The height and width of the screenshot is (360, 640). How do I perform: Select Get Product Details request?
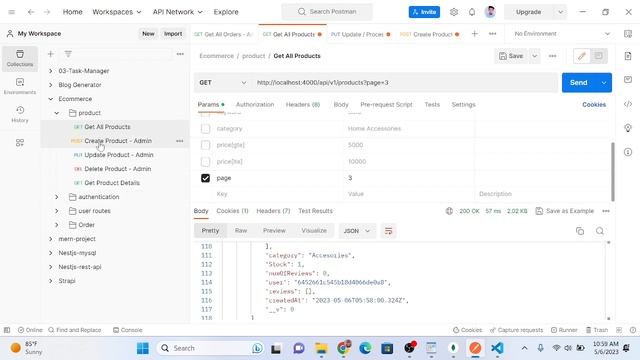(x=112, y=183)
